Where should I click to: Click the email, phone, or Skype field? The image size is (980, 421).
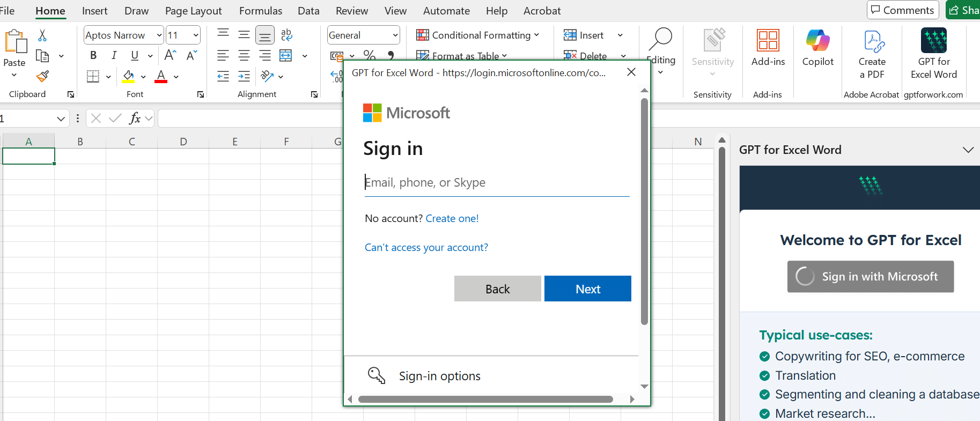(x=497, y=182)
